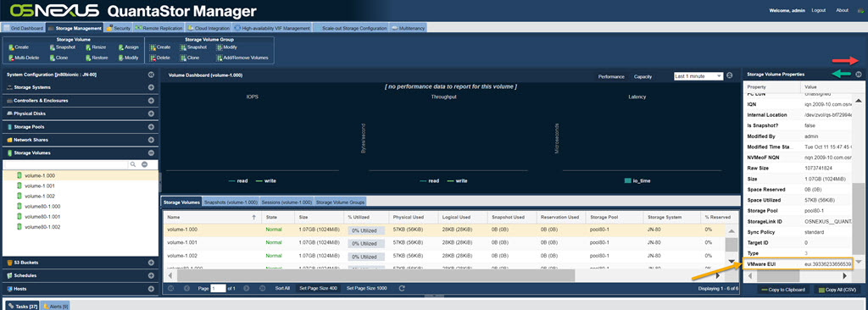Switch to Snapshots (volume-1.000) tab
Viewport: 868px width, 310px height.
(x=231, y=202)
